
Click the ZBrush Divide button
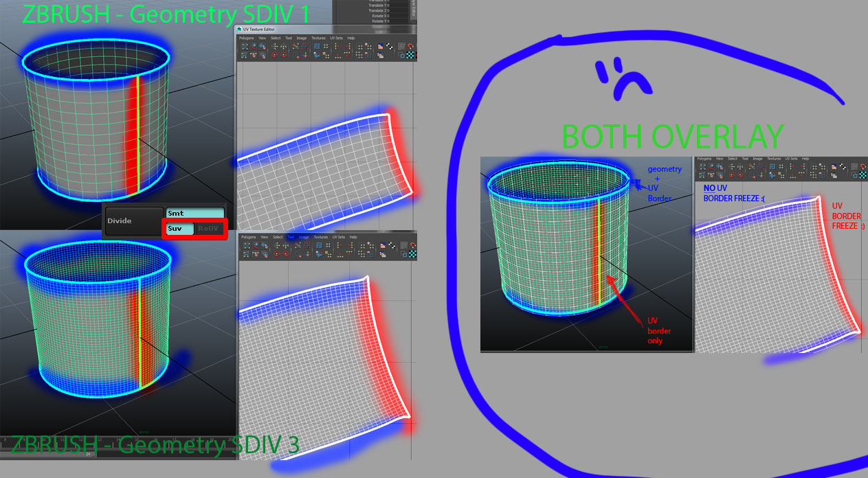coord(135,221)
